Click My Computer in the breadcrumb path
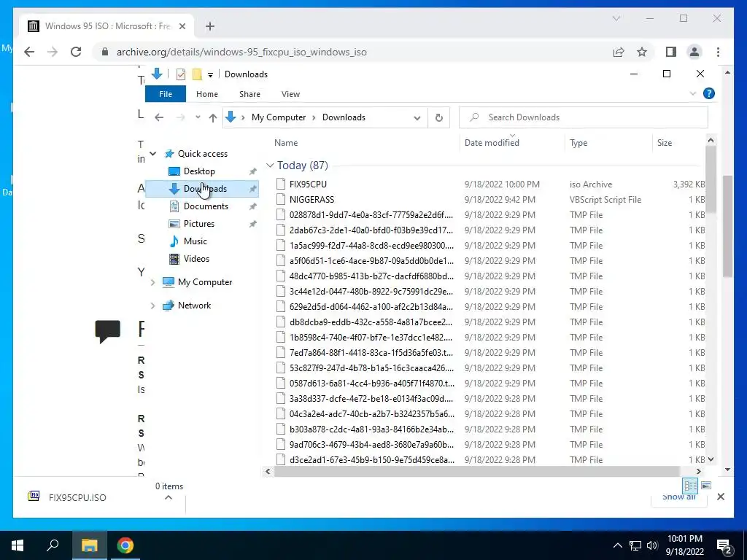Screen dimensions: 747x560 (279, 117)
